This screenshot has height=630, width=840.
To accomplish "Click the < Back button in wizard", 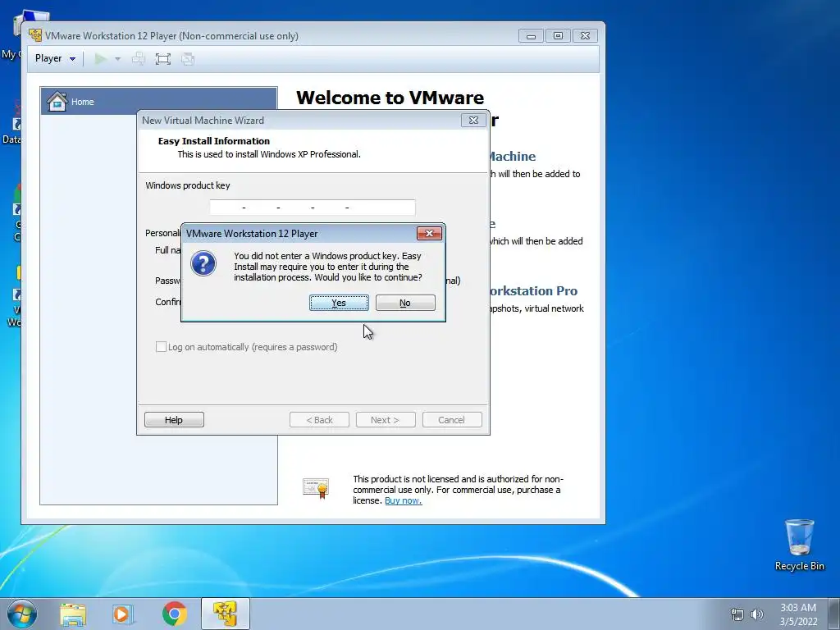I will [x=319, y=419].
